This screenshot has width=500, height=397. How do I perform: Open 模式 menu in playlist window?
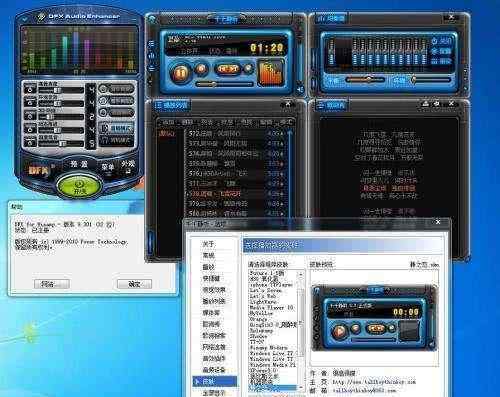(285, 123)
